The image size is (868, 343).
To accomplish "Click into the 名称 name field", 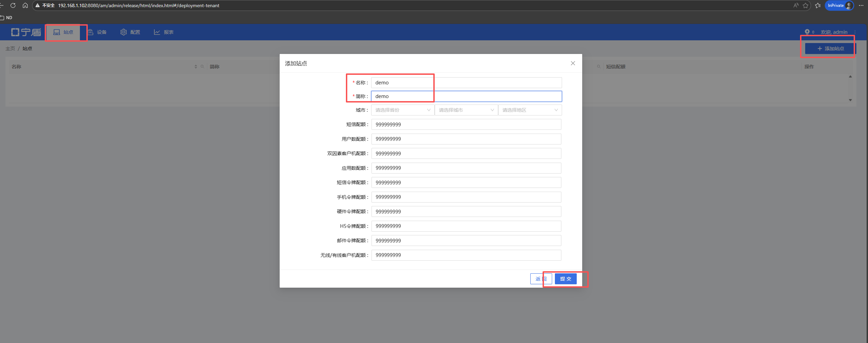I will tap(466, 83).
